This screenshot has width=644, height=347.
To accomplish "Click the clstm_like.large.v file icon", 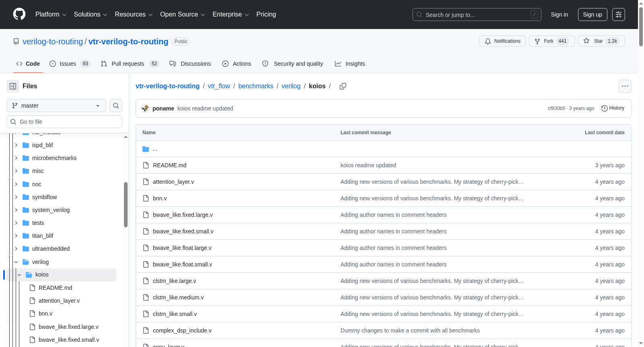I will click(x=146, y=281).
